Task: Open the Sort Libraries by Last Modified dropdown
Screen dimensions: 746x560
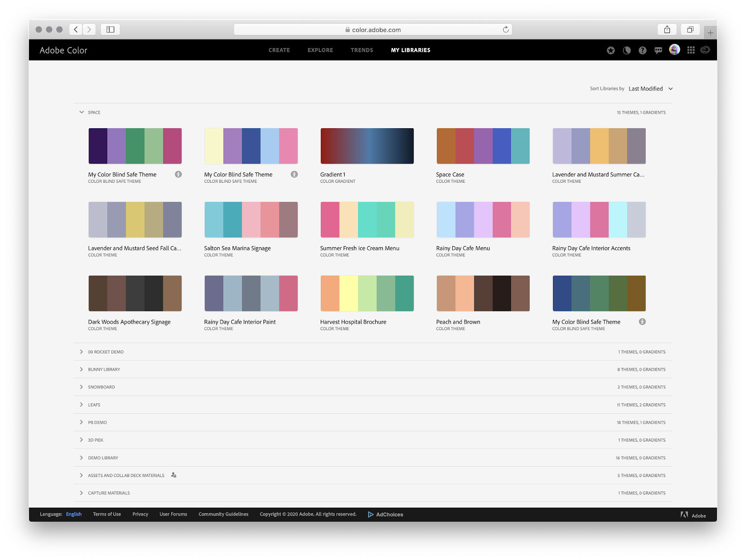Action: tap(650, 89)
